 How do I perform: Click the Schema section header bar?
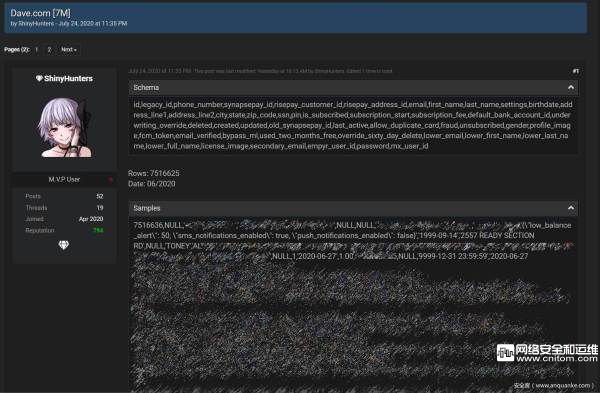pos(353,88)
